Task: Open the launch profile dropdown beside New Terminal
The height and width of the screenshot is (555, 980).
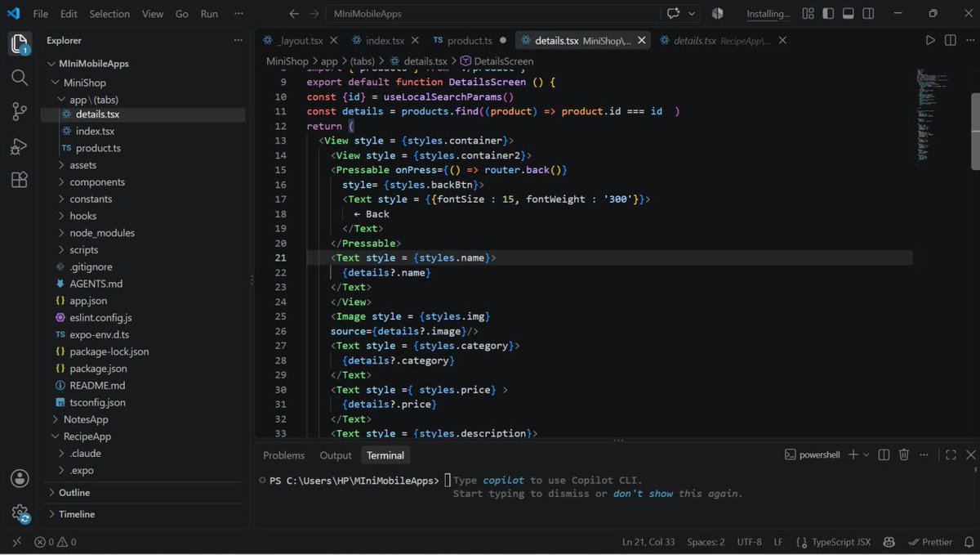Action: tap(866, 454)
